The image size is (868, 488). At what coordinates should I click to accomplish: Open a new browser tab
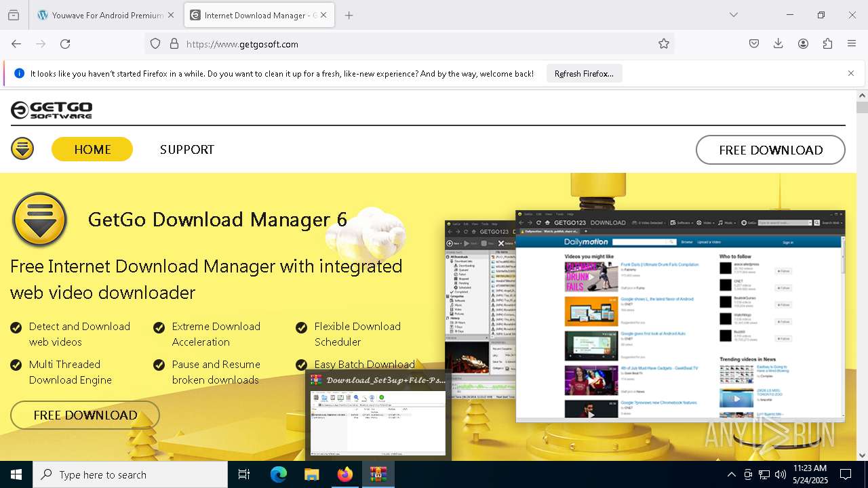[349, 15]
